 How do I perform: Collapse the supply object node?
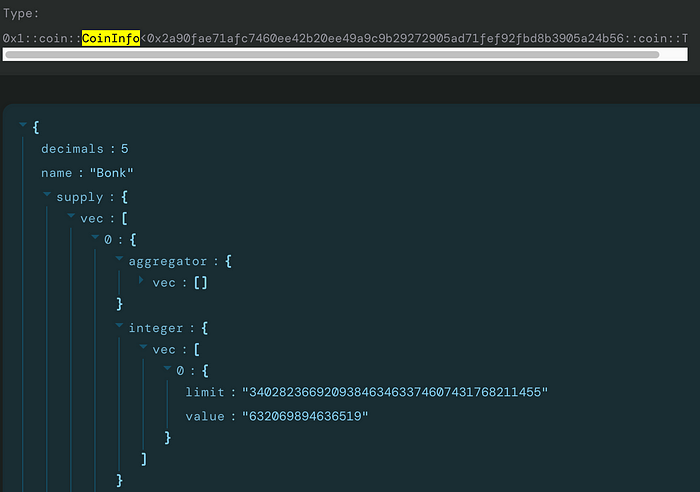[x=47, y=194]
